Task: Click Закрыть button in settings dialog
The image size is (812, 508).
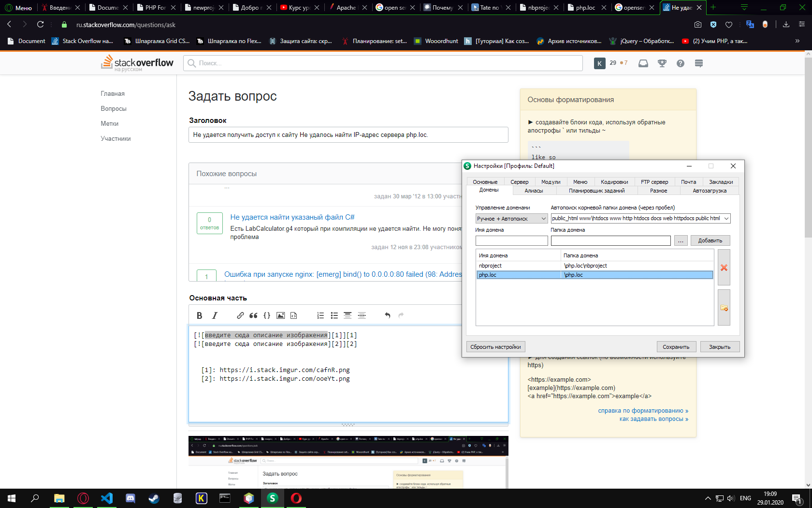Action: click(x=720, y=347)
